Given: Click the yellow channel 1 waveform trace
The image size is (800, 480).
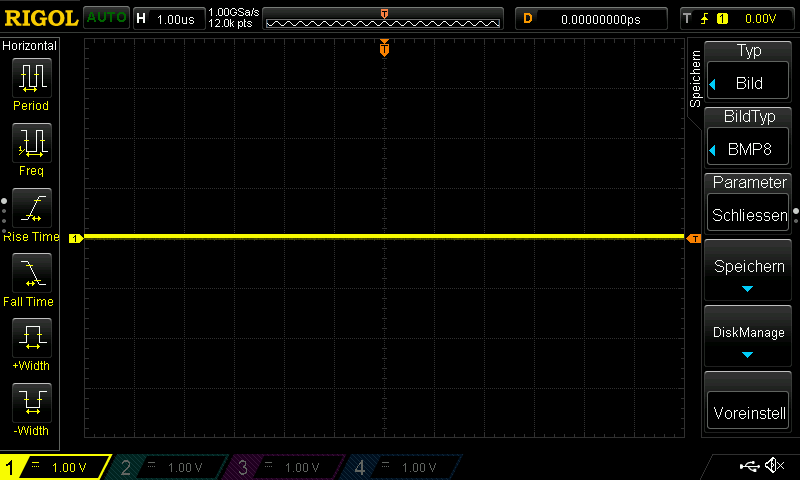Looking at the screenshot, I should 384,237.
